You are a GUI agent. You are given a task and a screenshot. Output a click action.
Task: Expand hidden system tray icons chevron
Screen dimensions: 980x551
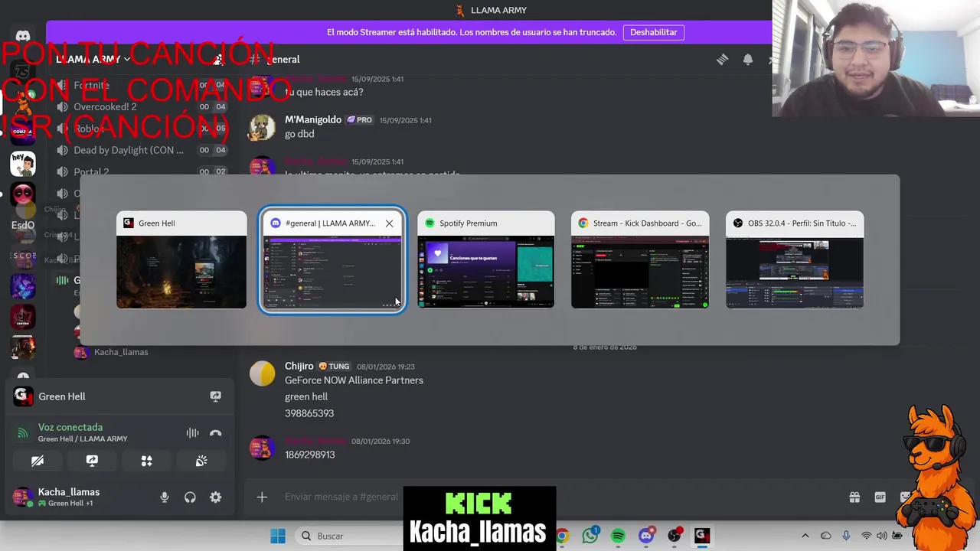(805, 536)
